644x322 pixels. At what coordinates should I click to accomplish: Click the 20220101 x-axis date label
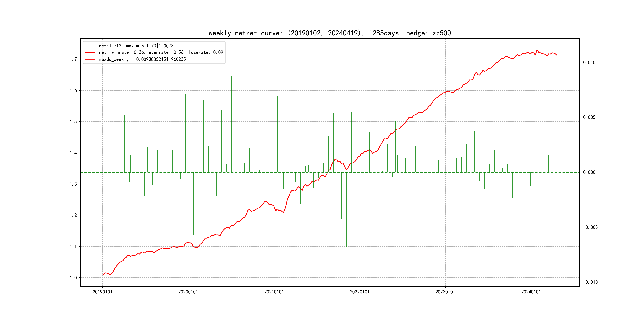[360, 292]
